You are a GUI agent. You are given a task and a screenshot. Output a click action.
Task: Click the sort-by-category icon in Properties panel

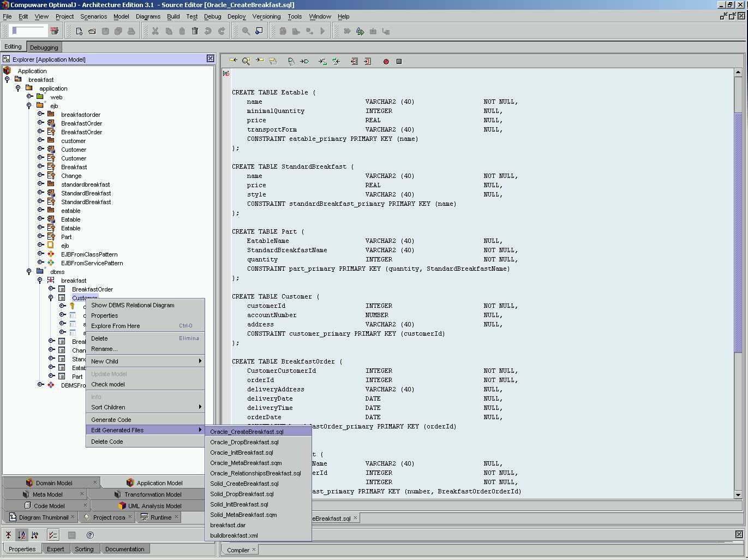click(34, 535)
